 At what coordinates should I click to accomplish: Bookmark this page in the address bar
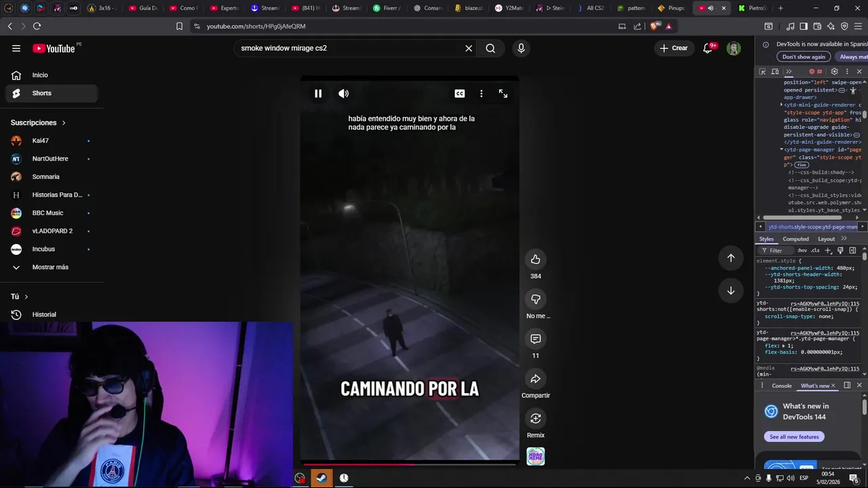(x=179, y=26)
